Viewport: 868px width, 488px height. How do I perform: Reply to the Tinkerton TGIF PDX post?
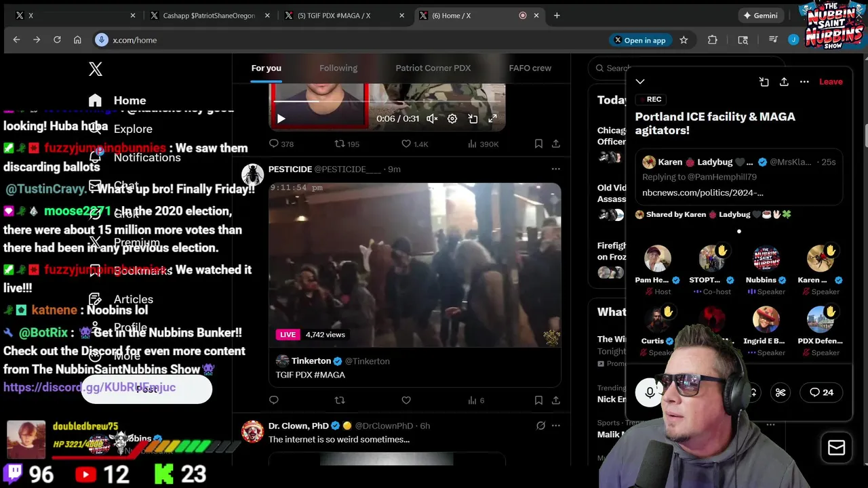(x=274, y=401)
